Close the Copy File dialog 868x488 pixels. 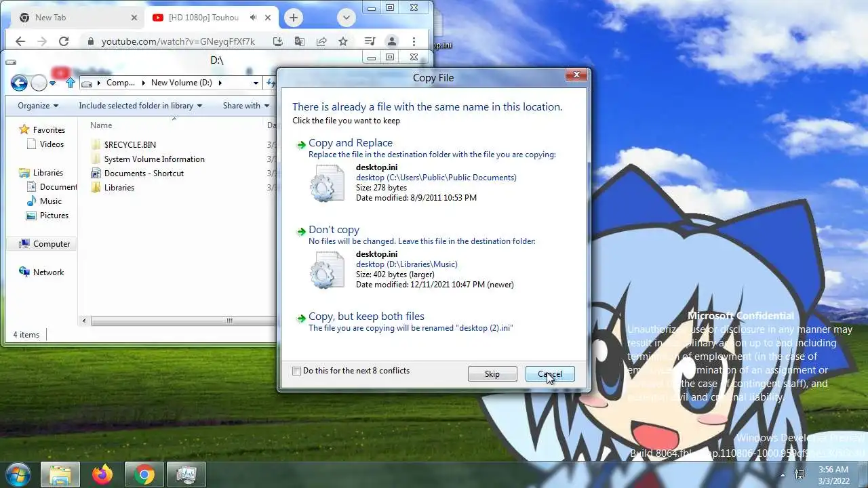pyautogui.click(x=576, y=75)
